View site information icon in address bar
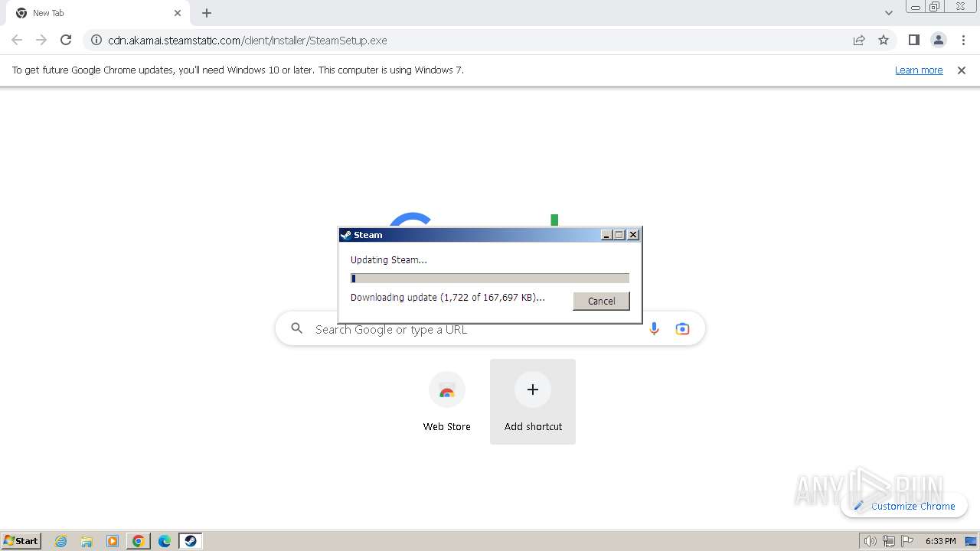The height and width of the screenshot is (551, 980). coord(96,40)
